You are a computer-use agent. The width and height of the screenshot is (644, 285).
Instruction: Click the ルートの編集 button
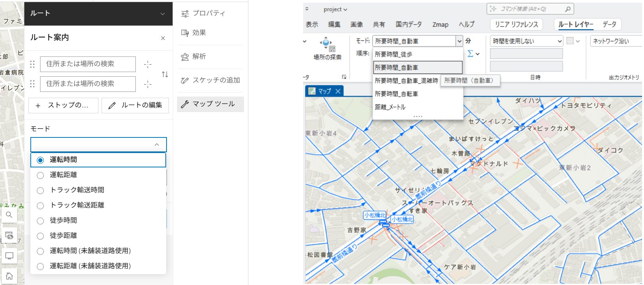(x=135, y=105)
